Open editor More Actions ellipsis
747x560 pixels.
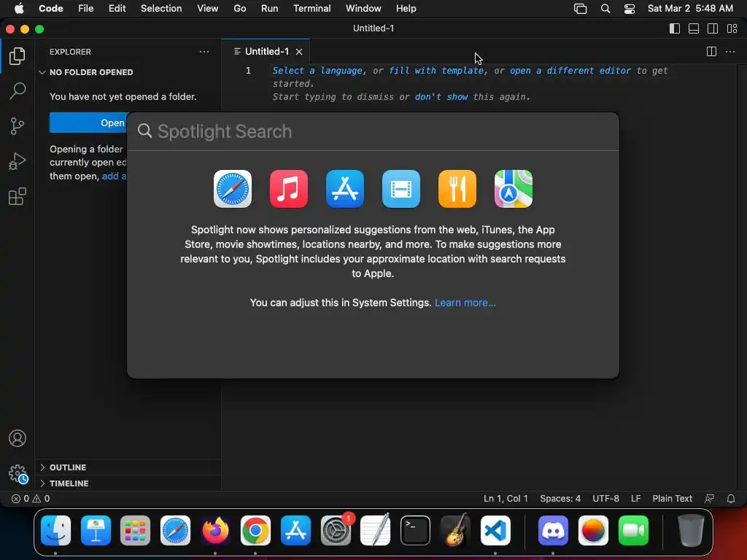(729, 52)
